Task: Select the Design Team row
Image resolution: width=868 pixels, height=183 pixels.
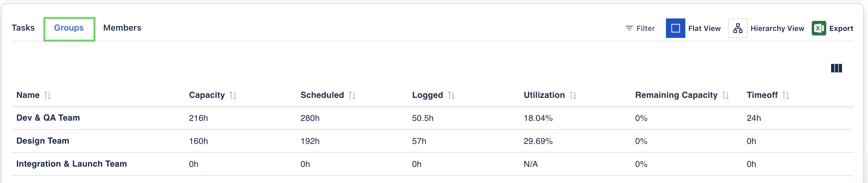Action: pyautogui.click(x=43, y=141)
